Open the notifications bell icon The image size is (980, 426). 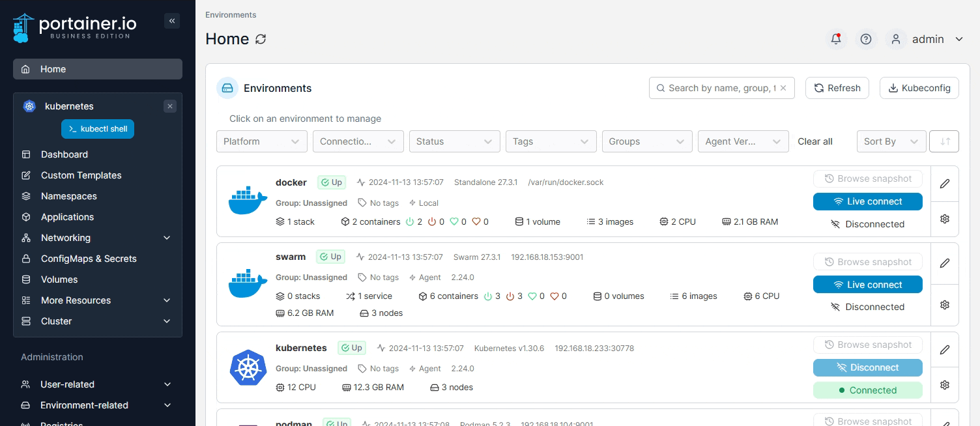click(836, 39)
